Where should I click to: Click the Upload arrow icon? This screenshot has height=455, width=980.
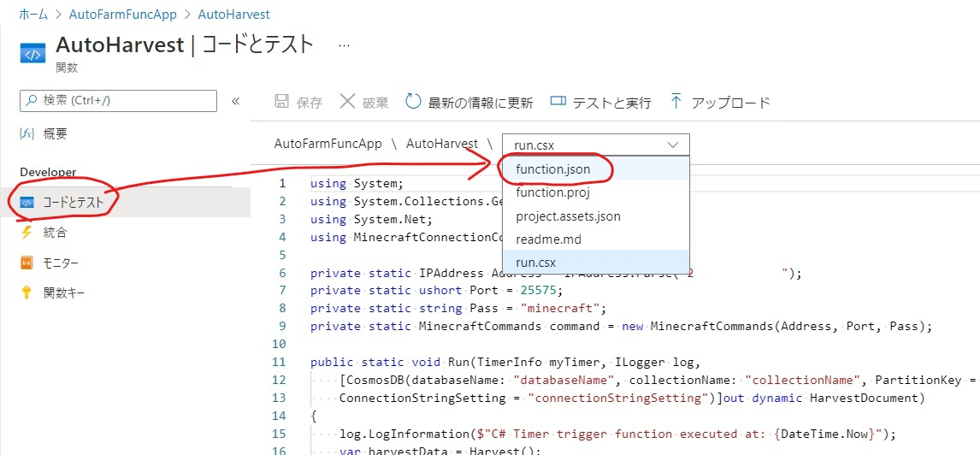pyautogui.click(x=676, y=102)
